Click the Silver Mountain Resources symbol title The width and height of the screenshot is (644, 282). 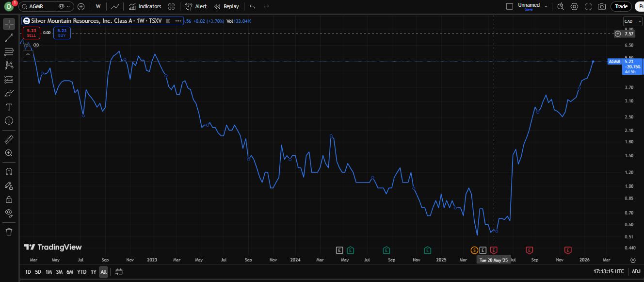[x=96, y=21]
